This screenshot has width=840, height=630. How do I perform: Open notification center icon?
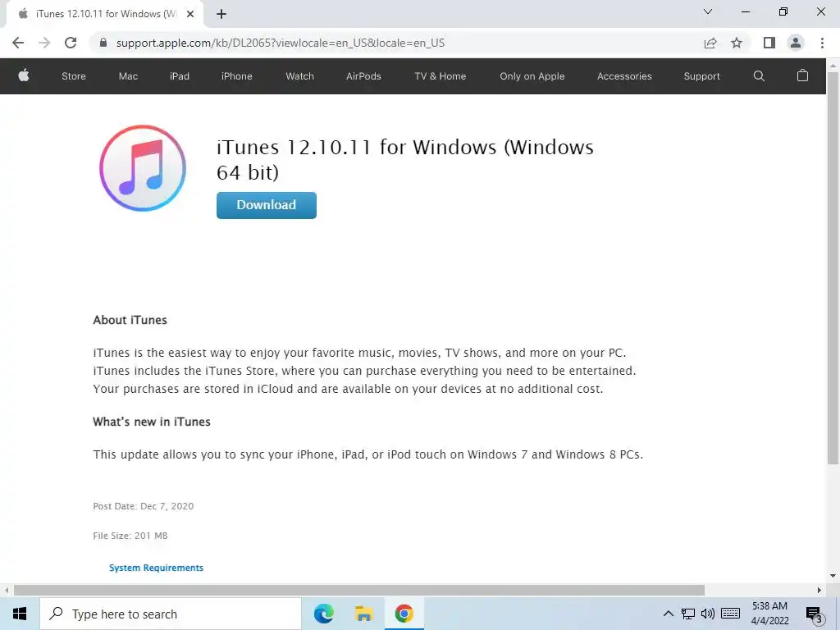pos(815,614)
